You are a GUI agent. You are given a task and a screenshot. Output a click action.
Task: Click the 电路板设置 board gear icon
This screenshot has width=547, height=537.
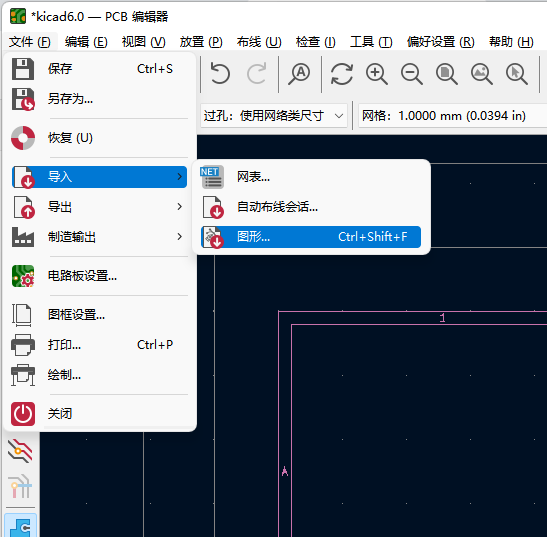click(x=23, y=276)
